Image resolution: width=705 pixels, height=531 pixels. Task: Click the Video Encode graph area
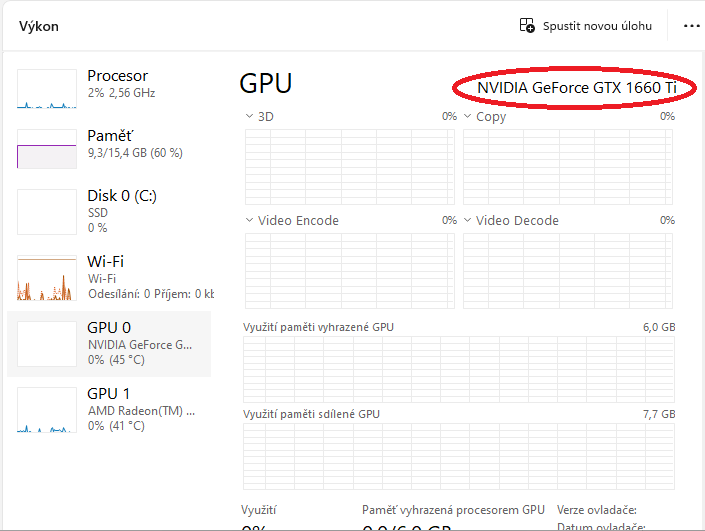coord(350,271)
